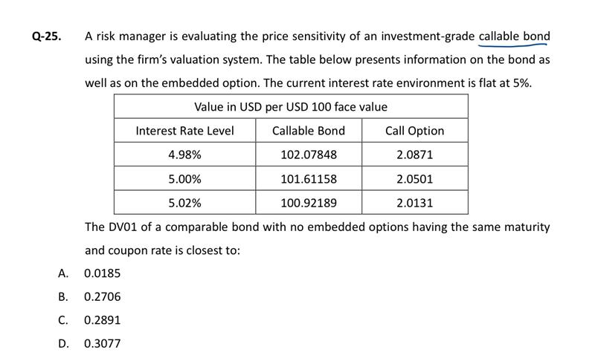Select answer choice B, 0.2706
This screenshot has height=364, width=595.
[102, 297]
